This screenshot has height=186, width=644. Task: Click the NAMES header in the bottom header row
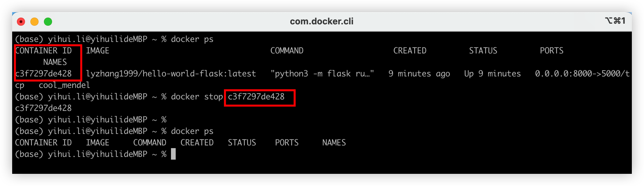(x=334, y=143)
